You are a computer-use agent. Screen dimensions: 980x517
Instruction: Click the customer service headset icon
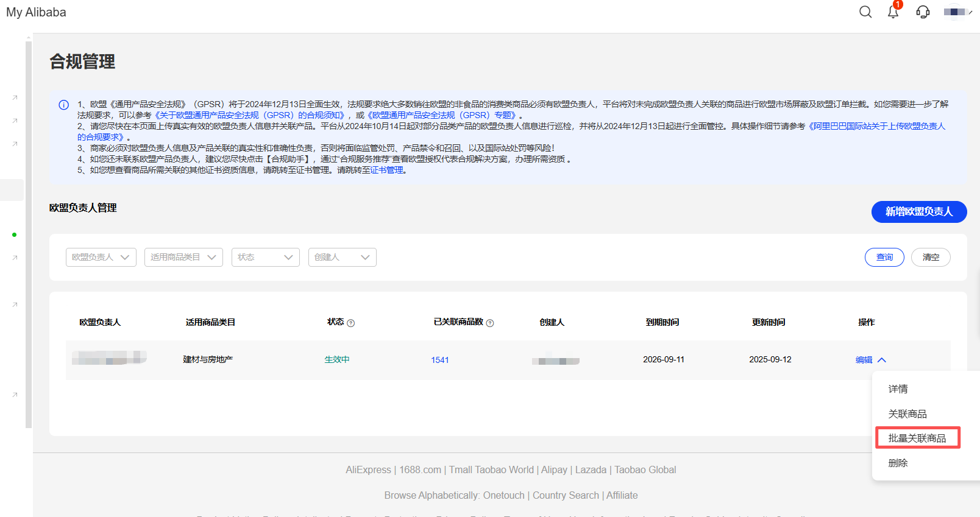point(923,12)
